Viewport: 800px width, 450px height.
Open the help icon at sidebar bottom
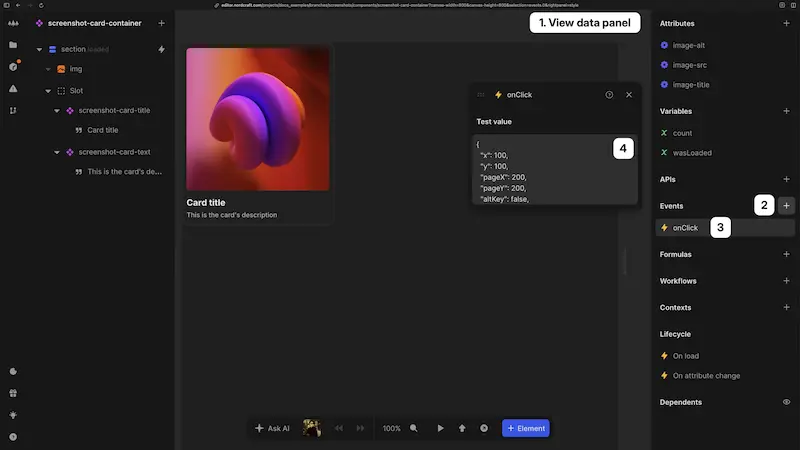click(13, 437)
